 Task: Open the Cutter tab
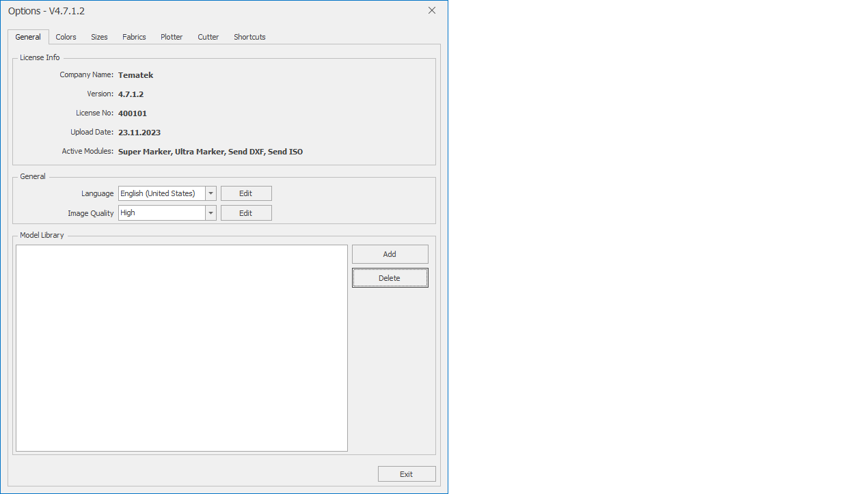[208, 37]
